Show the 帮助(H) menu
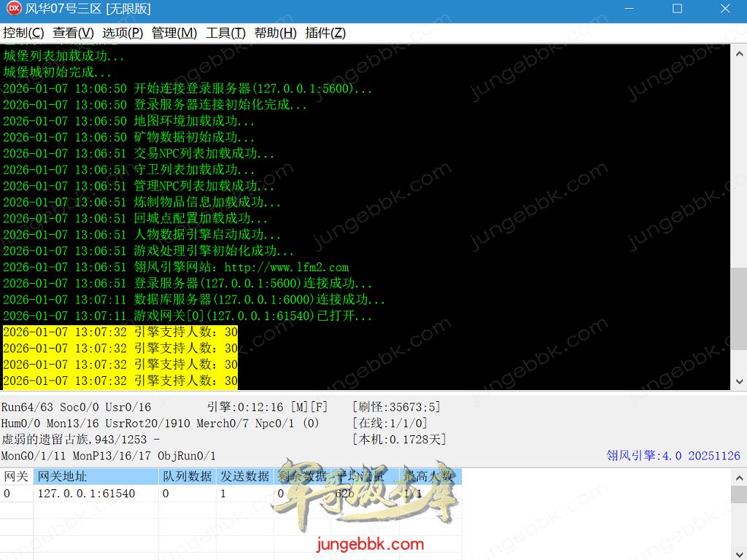 point(275,33)
